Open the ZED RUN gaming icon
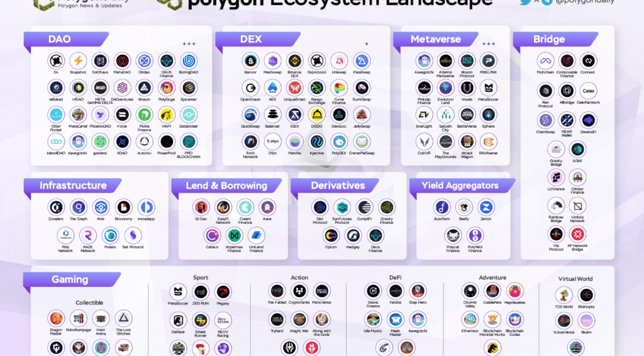This screenshot has width=644, height=356. pos(201,292)
